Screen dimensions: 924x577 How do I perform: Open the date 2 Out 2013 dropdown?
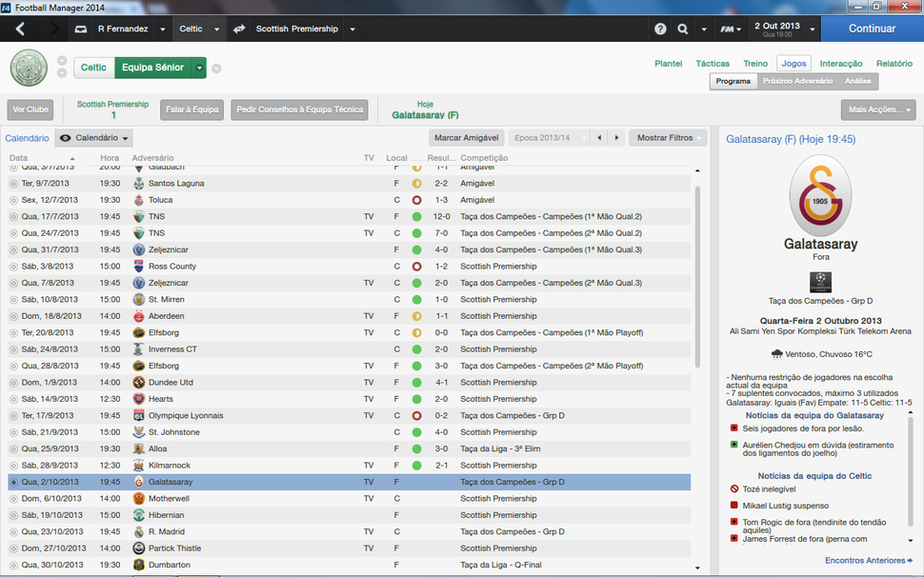tap(813, 29)
